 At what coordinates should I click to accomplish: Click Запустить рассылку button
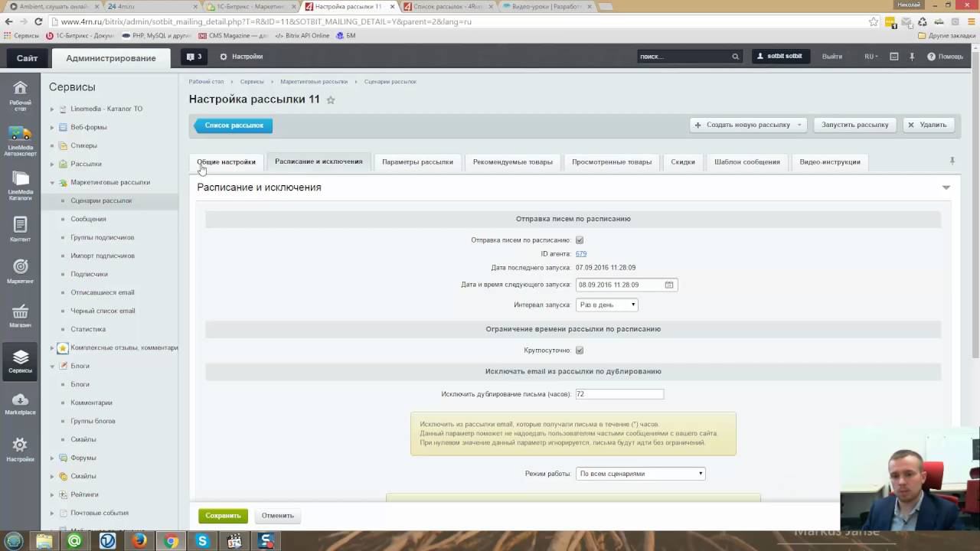point(855,125)
